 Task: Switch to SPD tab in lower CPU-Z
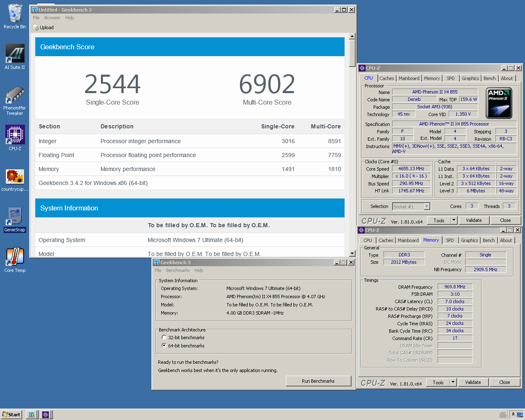tap(450, 240)
